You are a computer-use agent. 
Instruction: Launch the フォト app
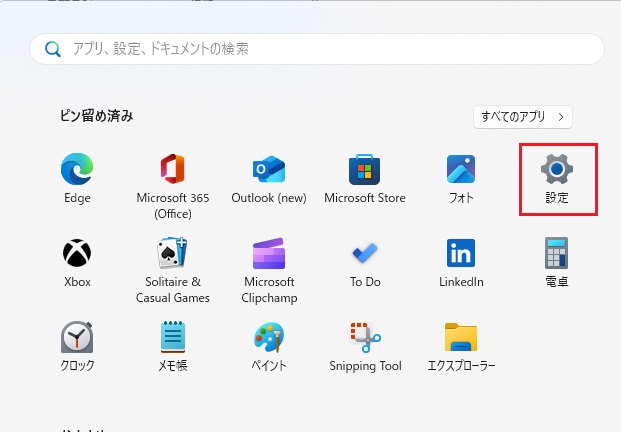pyautogui.click(x=461, y=169)
